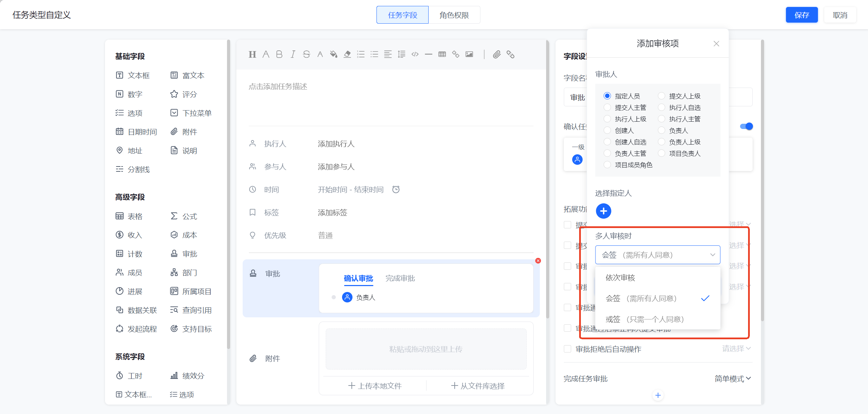Click the plus button below 完成任务审批
The height and width of the screenshot is (414, 868).
658,395
